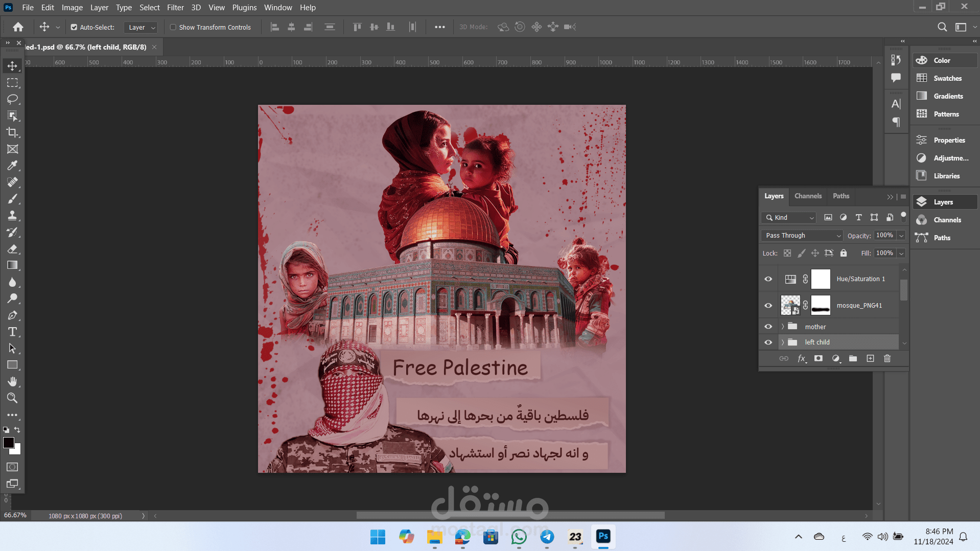Open the Fill slider dropdown

coord(901,253)
